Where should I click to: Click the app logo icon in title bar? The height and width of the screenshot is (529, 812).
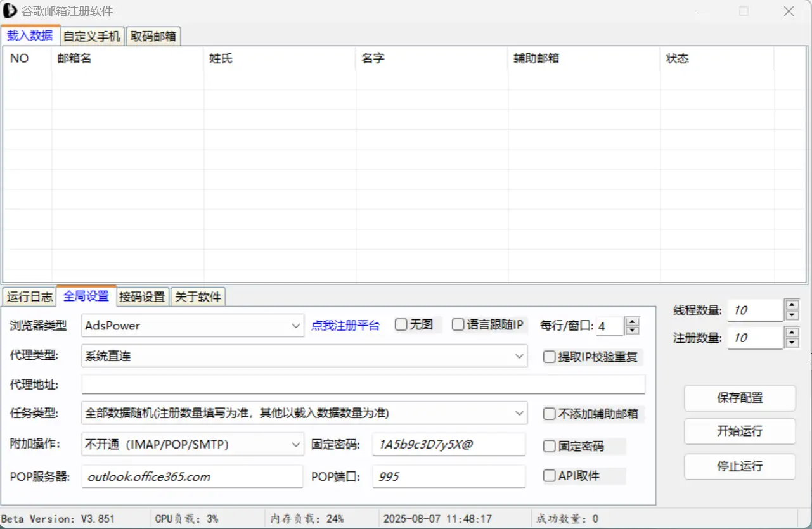10,11
